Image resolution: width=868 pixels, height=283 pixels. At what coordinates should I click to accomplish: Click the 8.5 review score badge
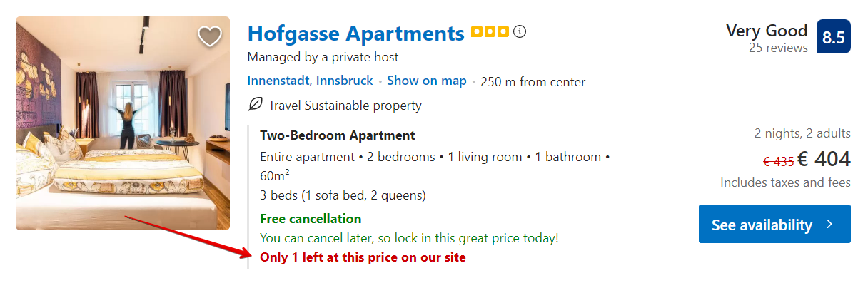[834, 37]
